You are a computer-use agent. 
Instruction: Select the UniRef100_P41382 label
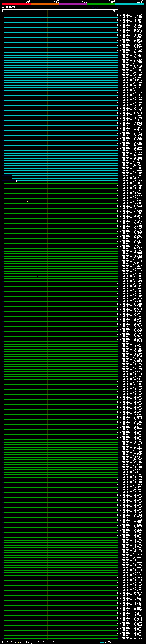[131, 70]
